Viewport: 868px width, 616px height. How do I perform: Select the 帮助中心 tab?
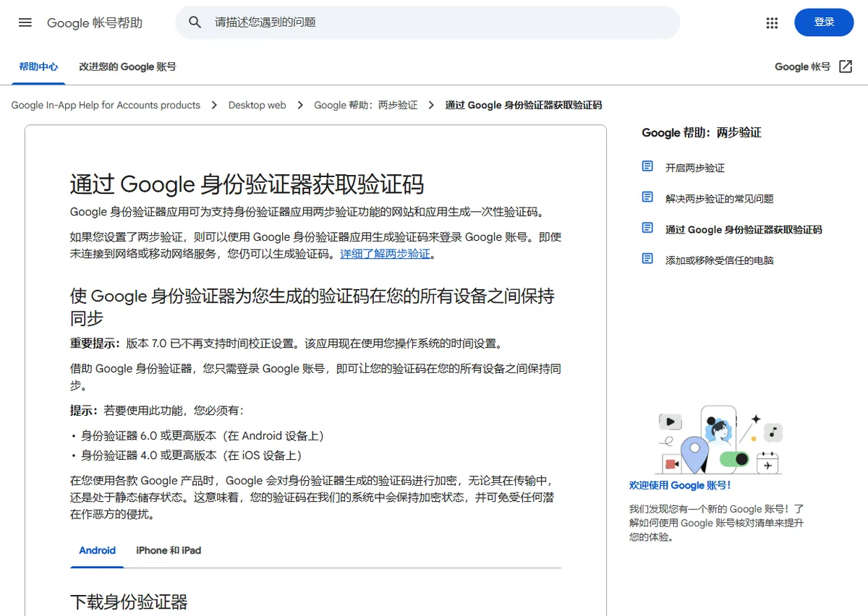click(39, 67)
